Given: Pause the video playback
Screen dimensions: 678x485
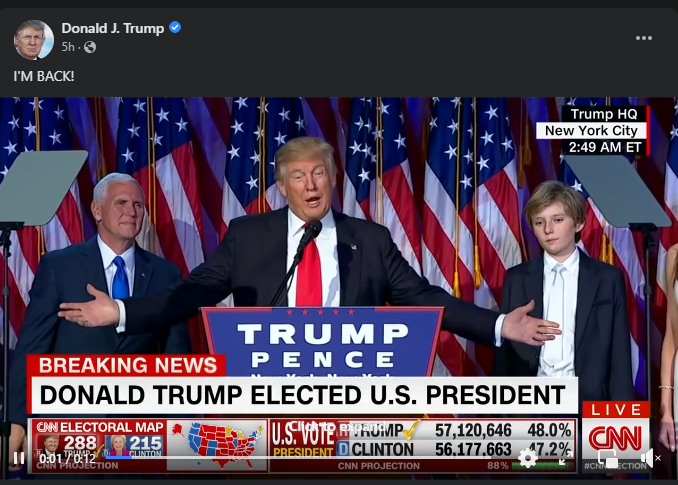Looking at the screenshot, I should (x=19, y=458).
